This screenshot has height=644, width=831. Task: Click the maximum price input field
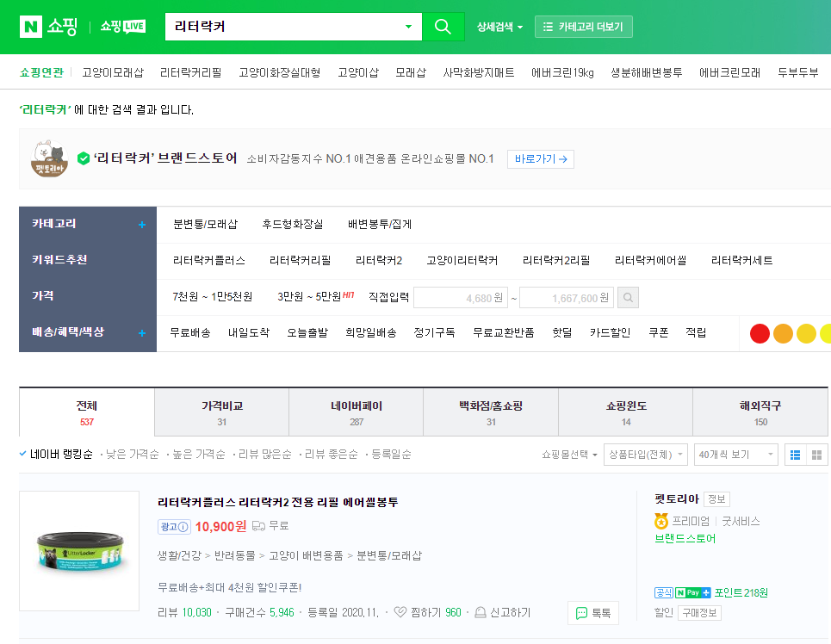click(567, 297)
